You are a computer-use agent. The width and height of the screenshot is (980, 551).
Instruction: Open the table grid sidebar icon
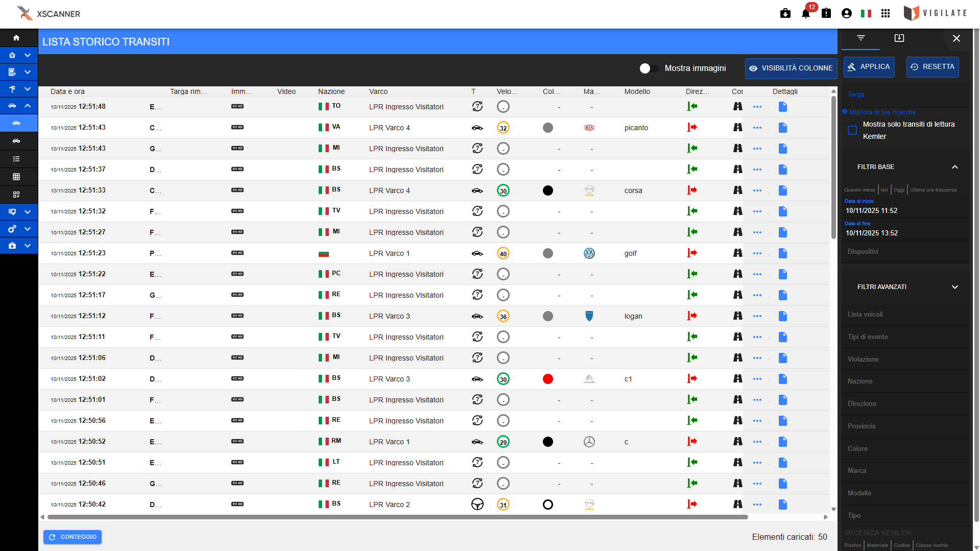pyautogui.click(x=16, y=177)
